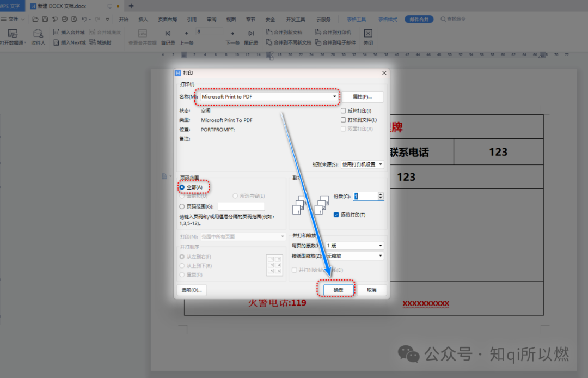The height and width of the screenshot is (378, 588).
Task: Click Insert Next Field (插入Next域)
Action: (x=70, y=42)
